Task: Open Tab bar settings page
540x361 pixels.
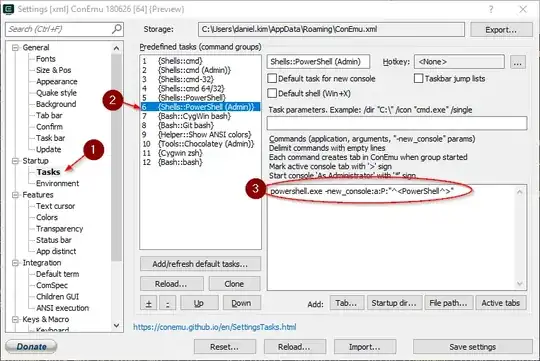Action: tap(49, 115)
